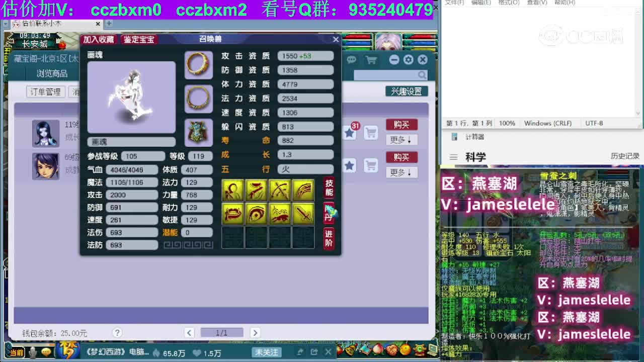
Task: Click the 鉴定宝宝 button
Action: click(x=139, y=39)
